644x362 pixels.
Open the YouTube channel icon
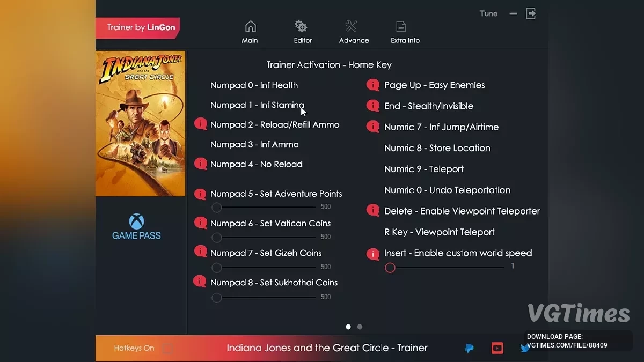(x=497, y=349)
